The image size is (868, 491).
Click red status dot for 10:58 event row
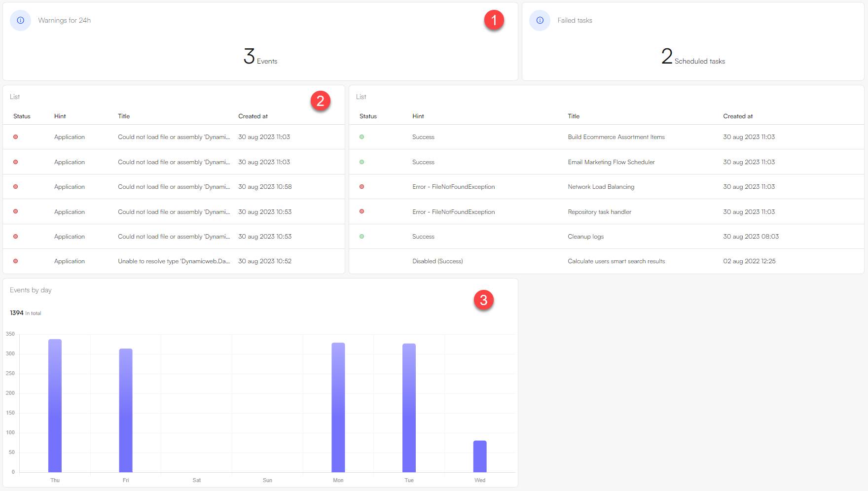15,186
